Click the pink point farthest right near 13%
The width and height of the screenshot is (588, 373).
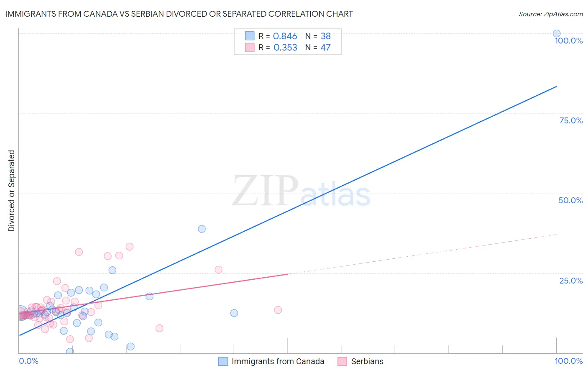[278, 310]
